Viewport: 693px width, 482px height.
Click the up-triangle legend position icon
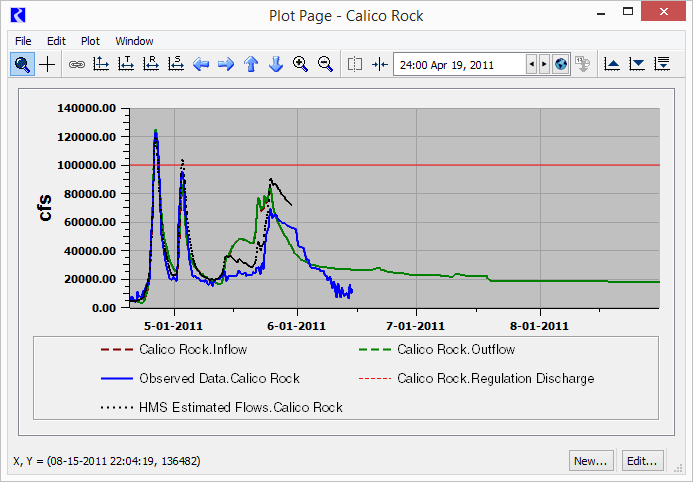click(x=612, y=65)
